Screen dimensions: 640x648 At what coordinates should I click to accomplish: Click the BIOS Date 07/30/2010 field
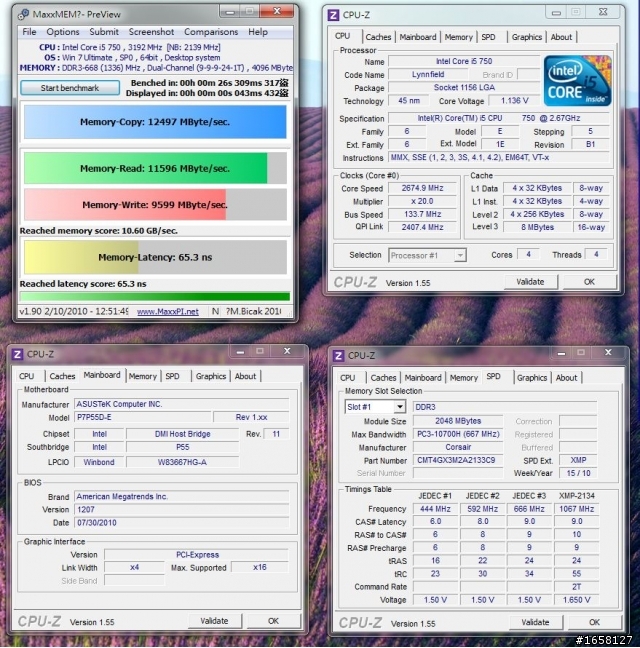coord(181,523)
